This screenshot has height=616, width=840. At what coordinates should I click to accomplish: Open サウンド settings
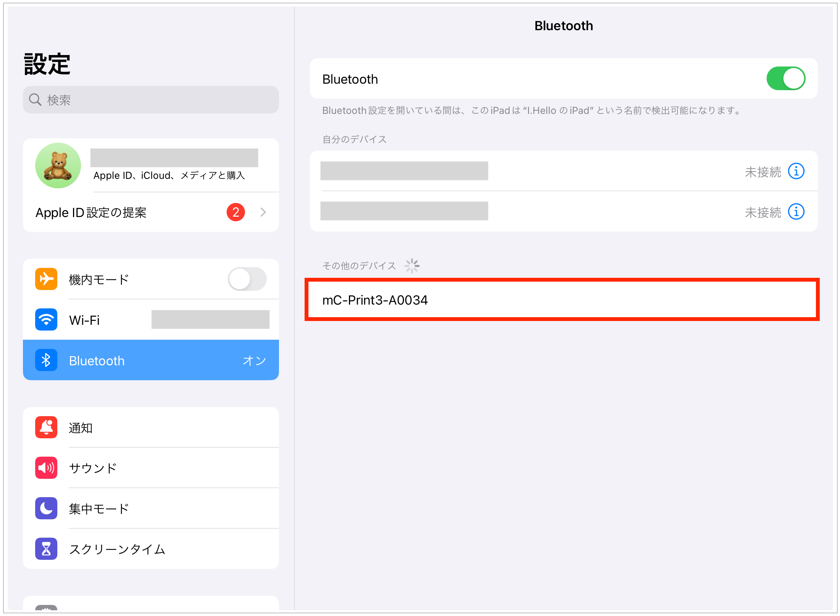click(x=151, y=468)
